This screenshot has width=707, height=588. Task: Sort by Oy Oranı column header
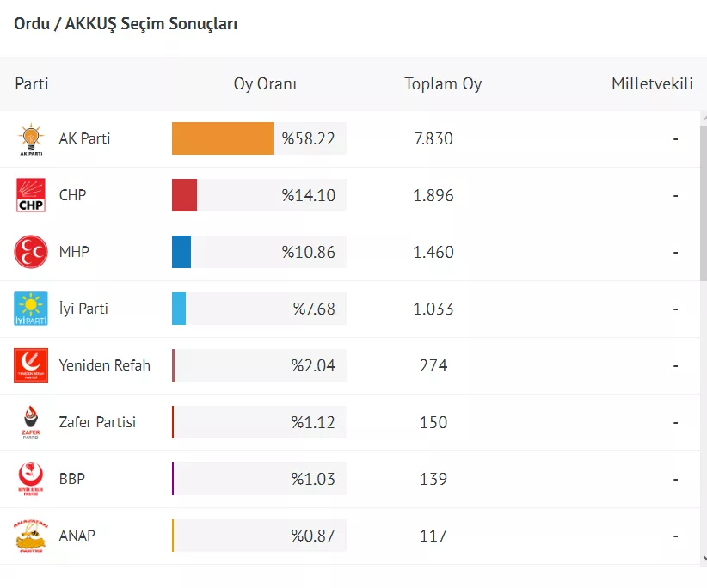(x=265, y=84)
